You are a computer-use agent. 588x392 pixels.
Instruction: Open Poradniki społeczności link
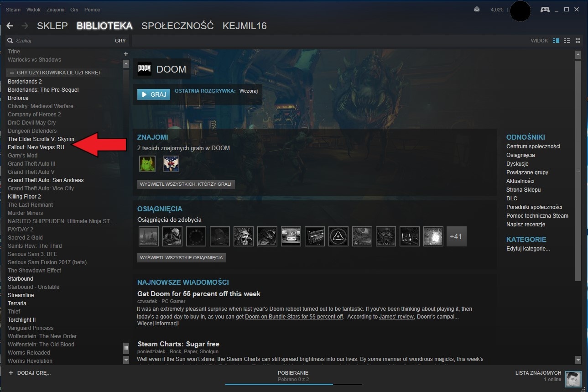click(x=534, y=207)
